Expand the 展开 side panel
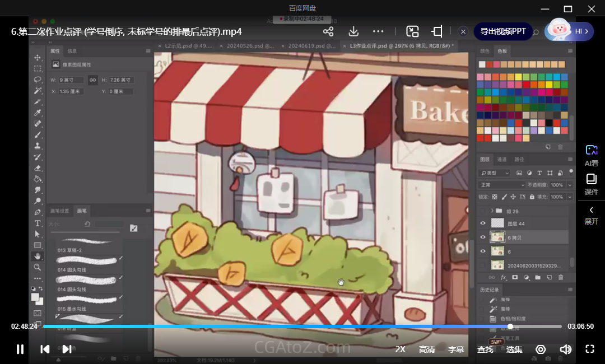 592,215
